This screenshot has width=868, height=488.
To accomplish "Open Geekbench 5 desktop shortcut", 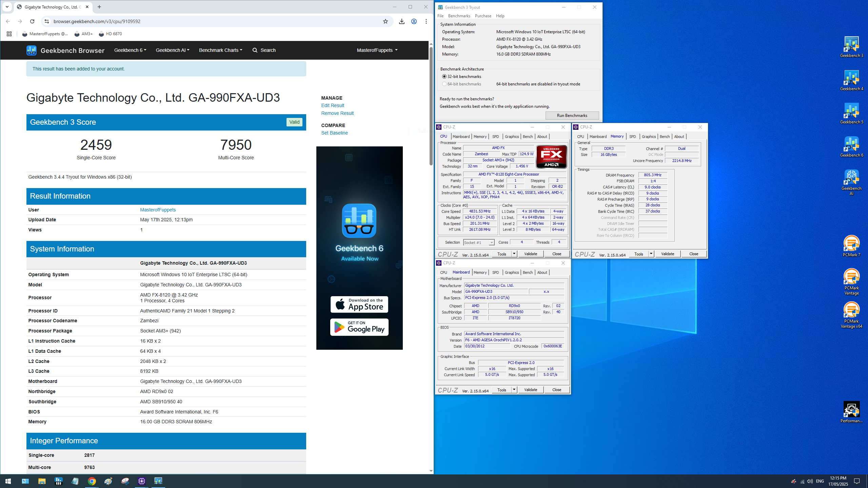I will [851, 113].
